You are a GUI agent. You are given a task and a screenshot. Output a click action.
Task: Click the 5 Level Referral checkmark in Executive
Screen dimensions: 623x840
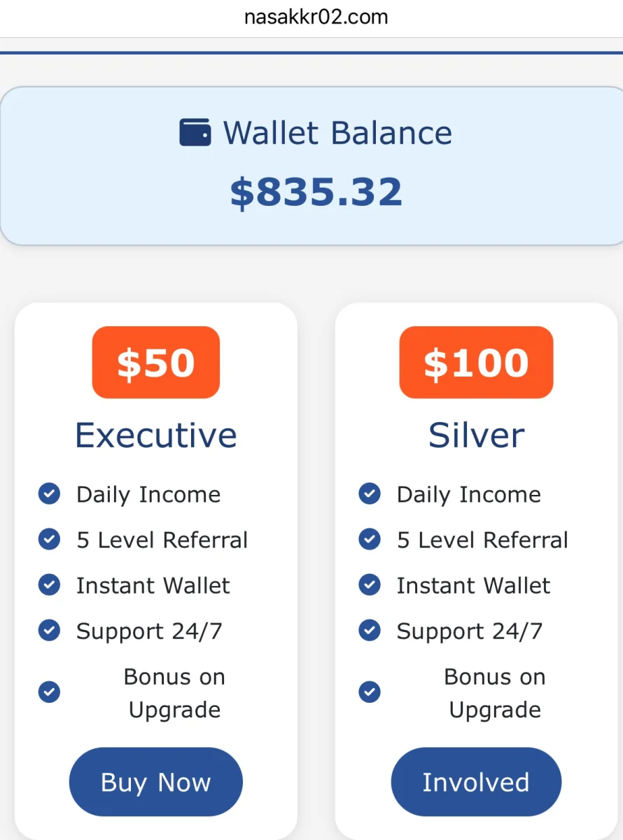(x=49, y=539)
